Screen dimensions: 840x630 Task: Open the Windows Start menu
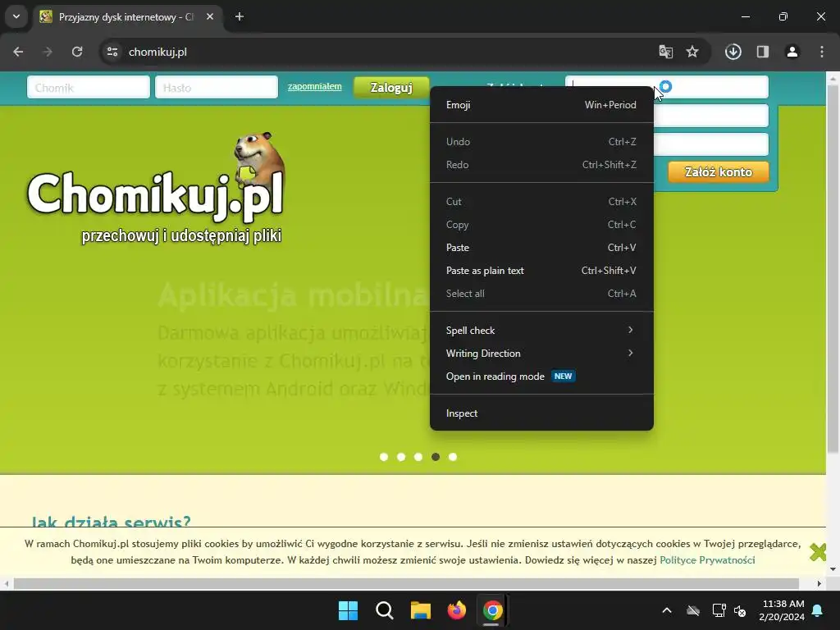348,610
